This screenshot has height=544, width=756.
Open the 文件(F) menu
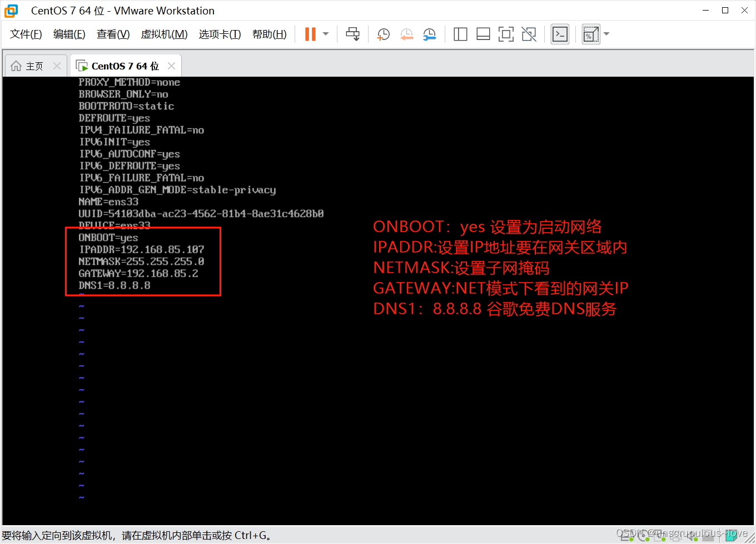click(26, 34)
